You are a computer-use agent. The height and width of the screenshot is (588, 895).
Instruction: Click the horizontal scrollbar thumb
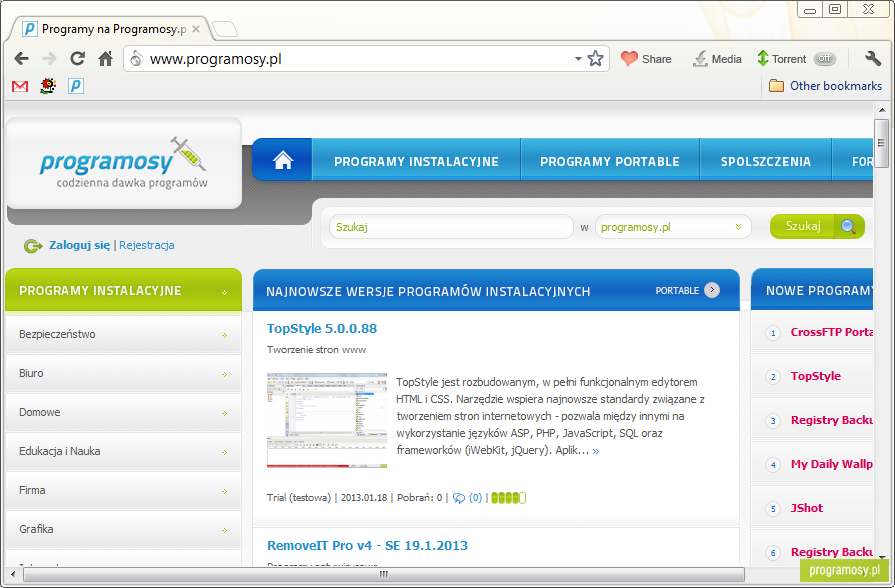(x=384, y=574)
